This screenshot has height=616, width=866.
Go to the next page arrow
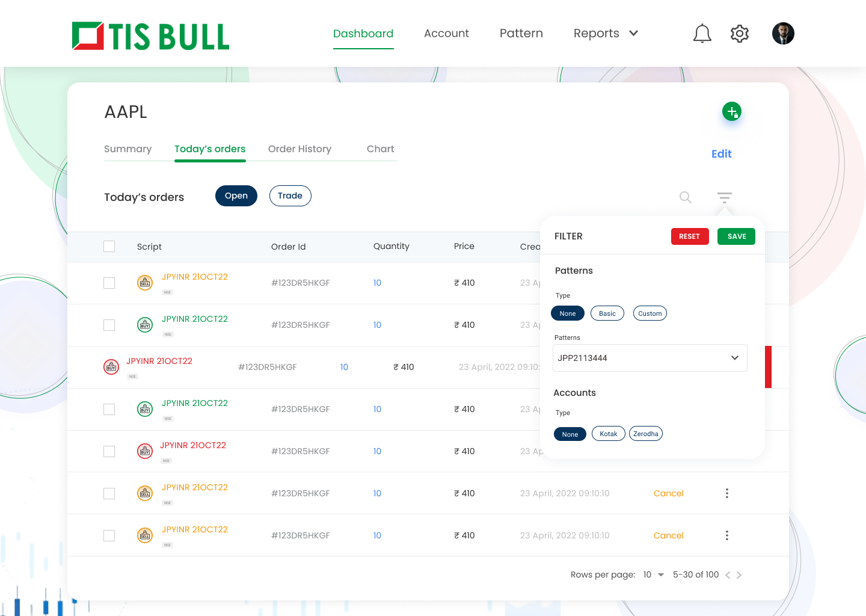coord(739,575)
